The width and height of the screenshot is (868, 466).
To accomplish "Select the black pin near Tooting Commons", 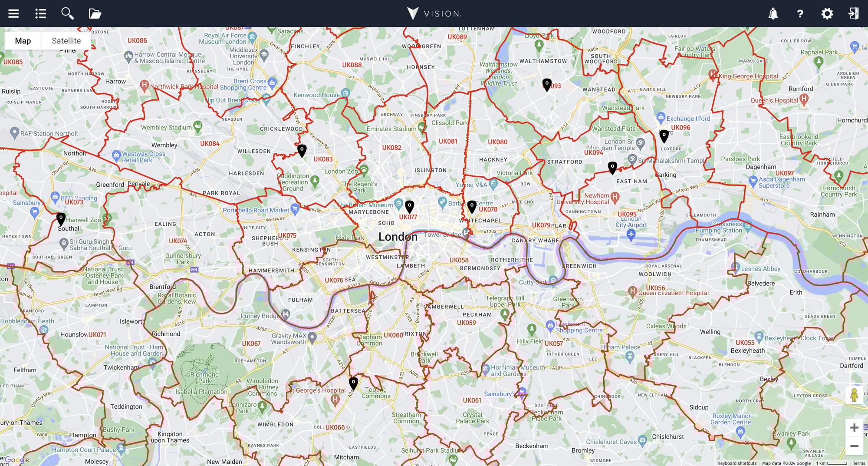I will point(353,383).
